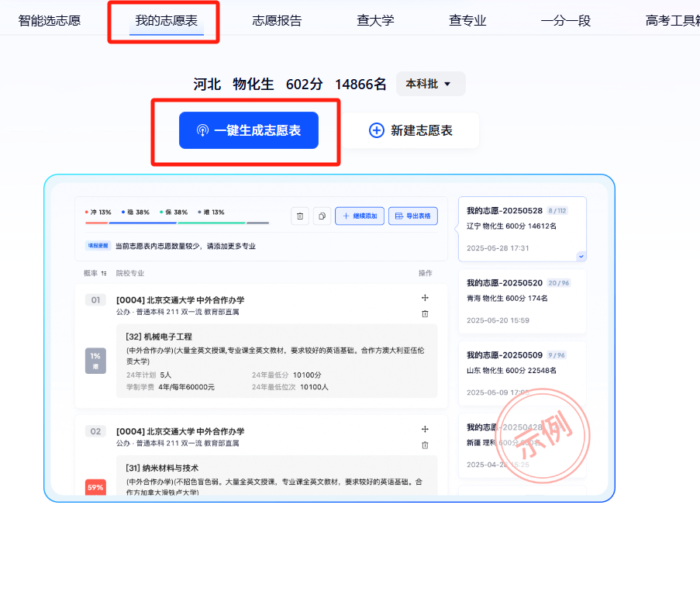Click the move icon on 北京交通大学 entry 01
Screen dimensions: 700x612
[425, 297]
